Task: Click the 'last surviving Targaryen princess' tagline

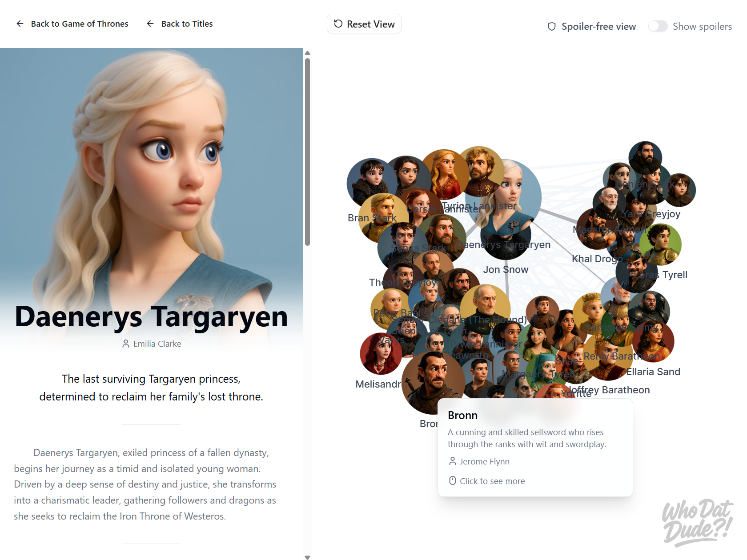Action: click(x=151, y=388)
